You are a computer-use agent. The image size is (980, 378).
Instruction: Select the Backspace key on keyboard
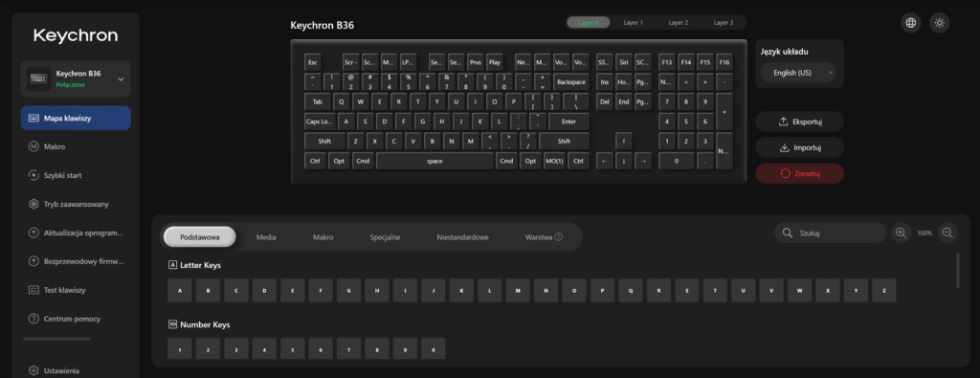[x=570, y=82]
